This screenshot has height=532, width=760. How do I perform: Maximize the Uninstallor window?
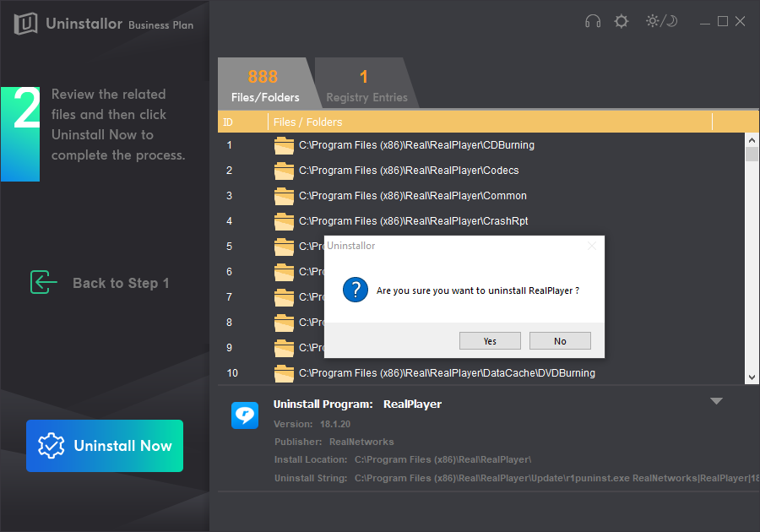coord(723,21)
